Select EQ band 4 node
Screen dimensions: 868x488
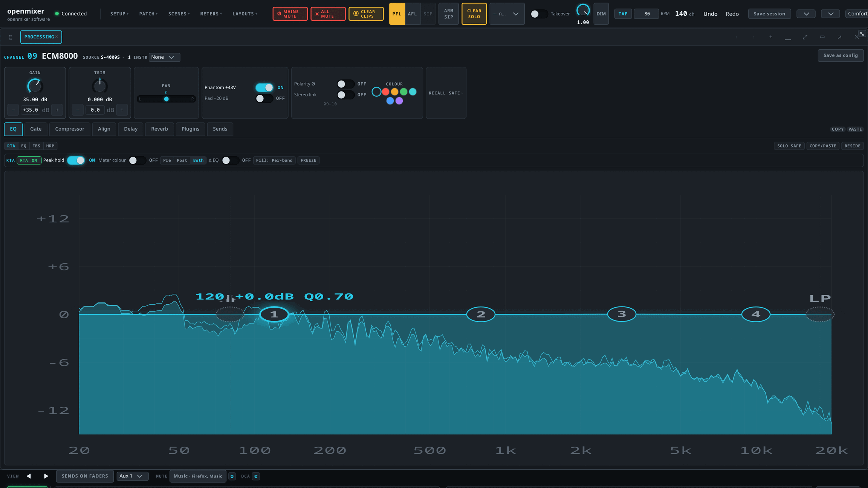coord(756,314)
